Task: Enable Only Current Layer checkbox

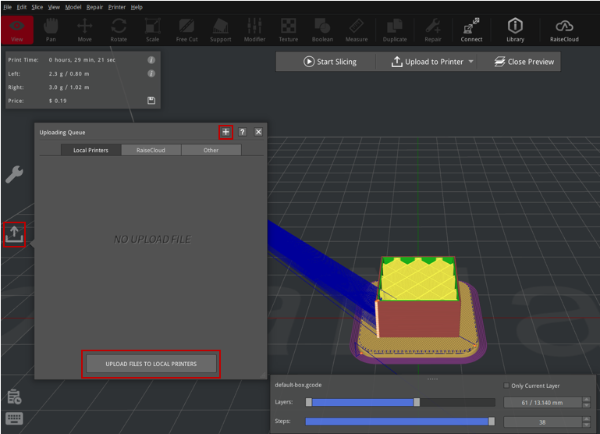Action: point(505,385)
